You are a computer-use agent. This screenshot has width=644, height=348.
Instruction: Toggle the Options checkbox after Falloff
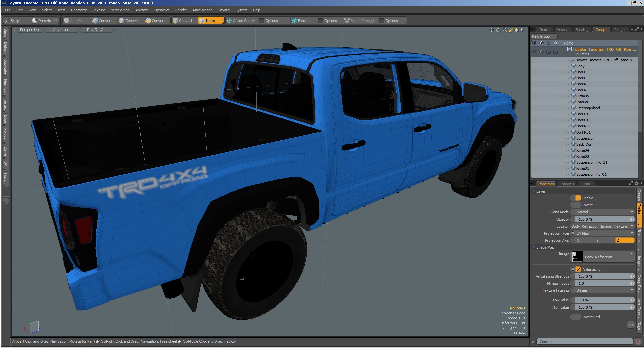pos(321,21)
